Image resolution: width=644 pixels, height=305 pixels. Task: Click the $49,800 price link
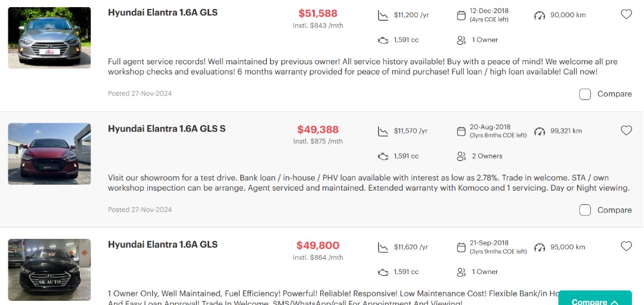pos(318,245)
